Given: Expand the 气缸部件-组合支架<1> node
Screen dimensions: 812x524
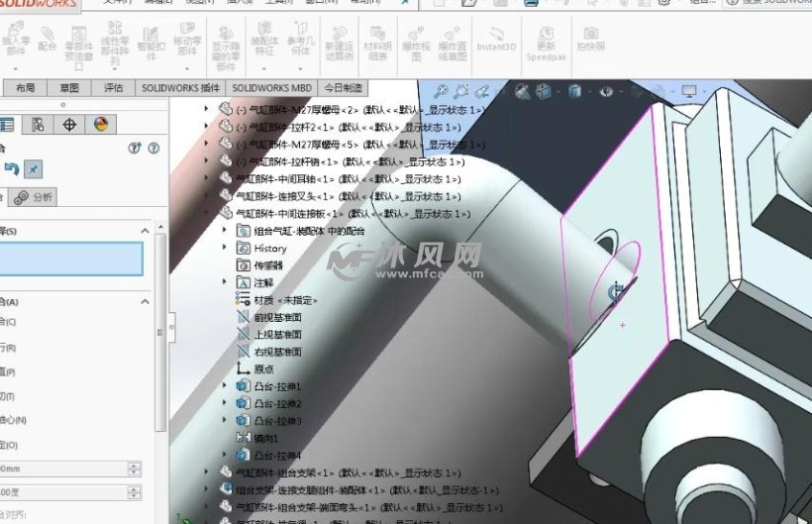Looking at the screenshot, I should 207,472.
